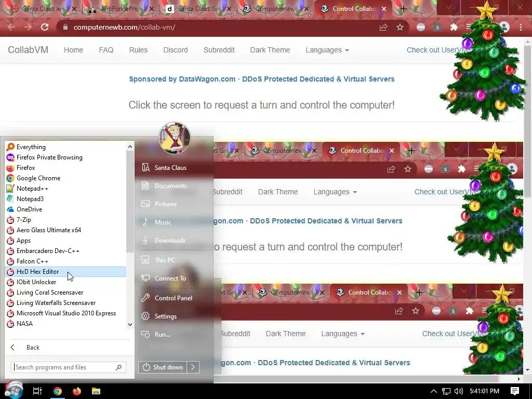Open the Rules link in navbar

[x=138, y=50]
